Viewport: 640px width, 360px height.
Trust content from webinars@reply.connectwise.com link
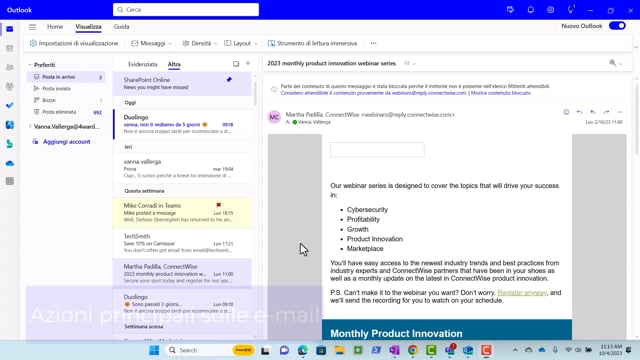click(373, 93)
